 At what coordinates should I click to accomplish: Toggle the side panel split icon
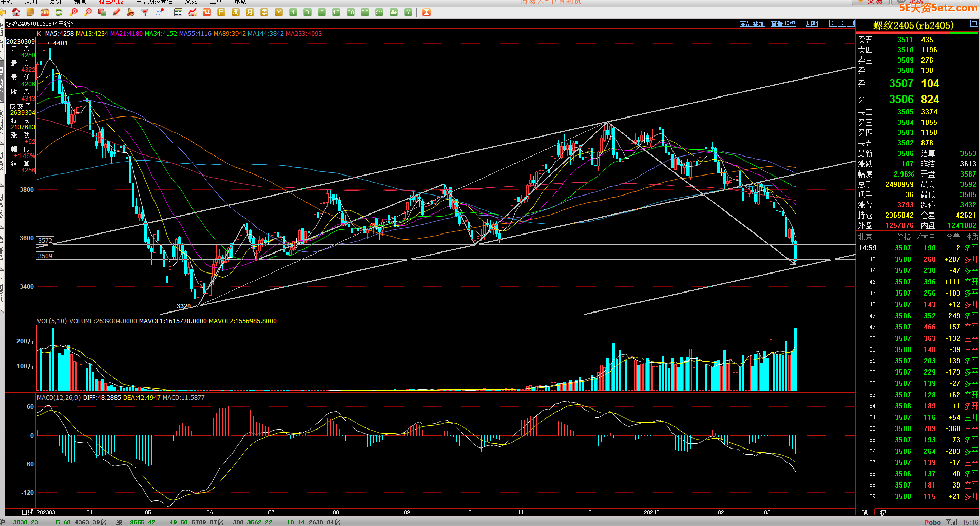[850, 23]
